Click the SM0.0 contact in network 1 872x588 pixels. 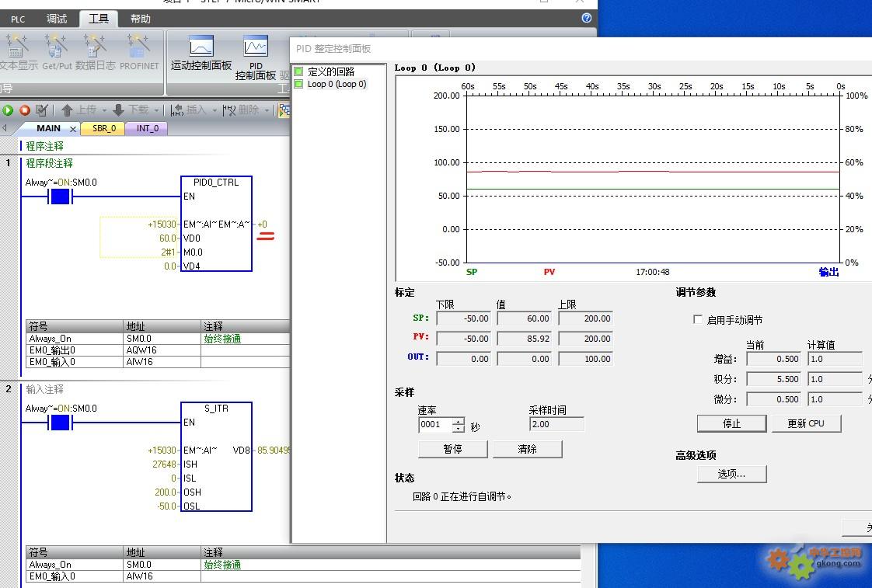61,197
